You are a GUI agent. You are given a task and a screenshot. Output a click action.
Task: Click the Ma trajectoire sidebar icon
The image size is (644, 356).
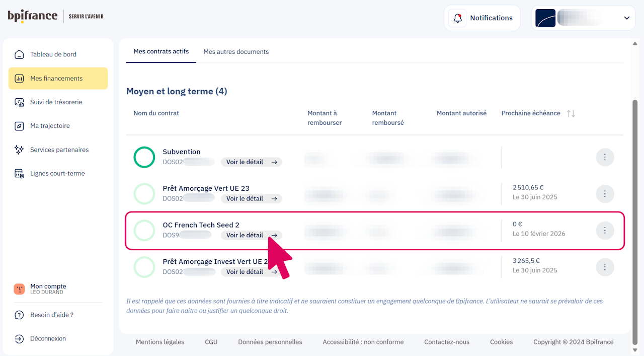tap(19, 126)
